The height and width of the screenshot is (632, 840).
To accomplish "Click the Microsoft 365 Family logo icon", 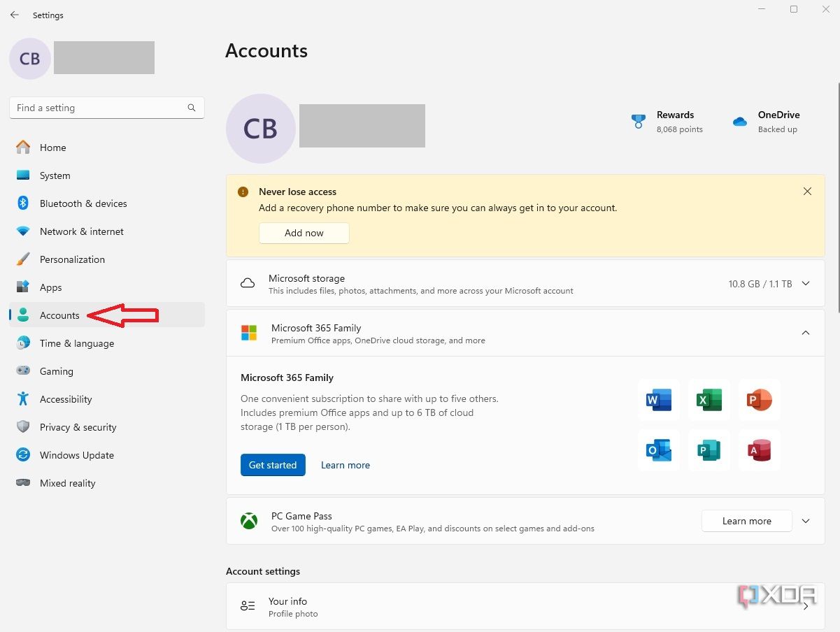I will pos(248,333).
